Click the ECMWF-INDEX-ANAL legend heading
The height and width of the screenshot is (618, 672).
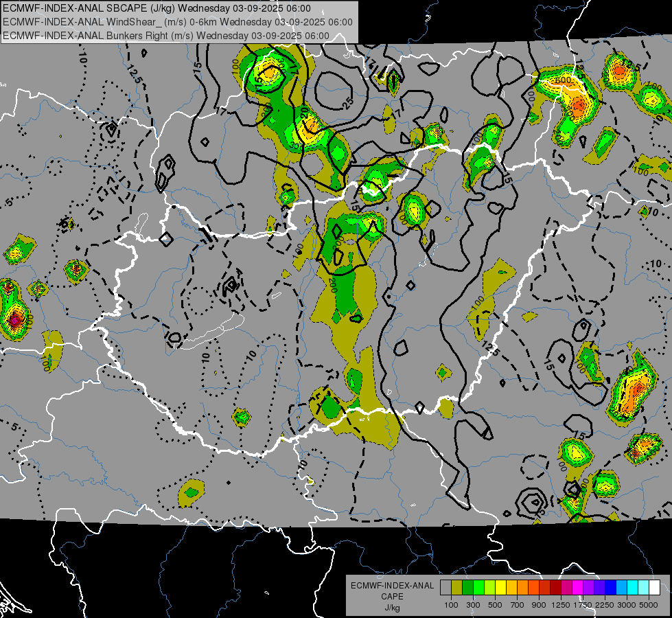click(392, 586)
